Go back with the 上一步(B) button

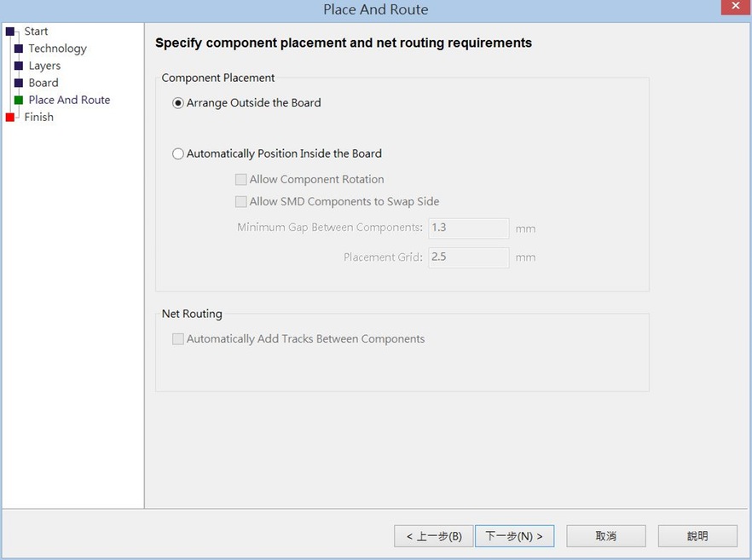[433, 536]
